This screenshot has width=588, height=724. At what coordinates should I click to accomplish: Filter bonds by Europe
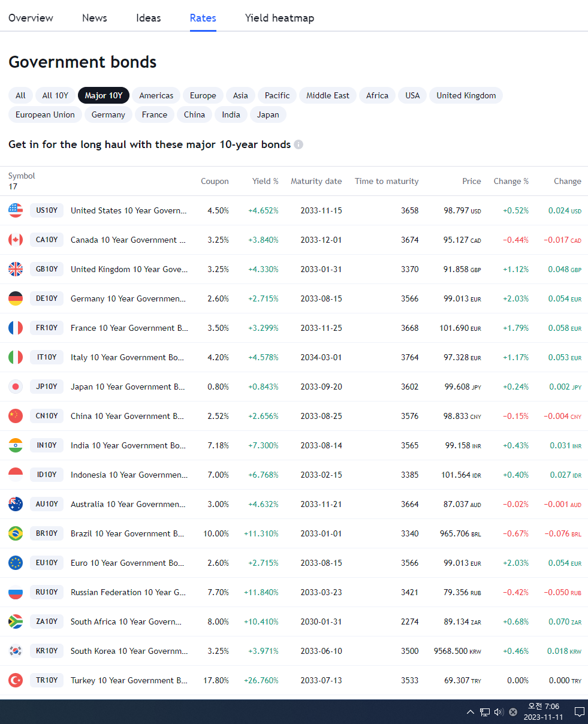pos(203,95)
